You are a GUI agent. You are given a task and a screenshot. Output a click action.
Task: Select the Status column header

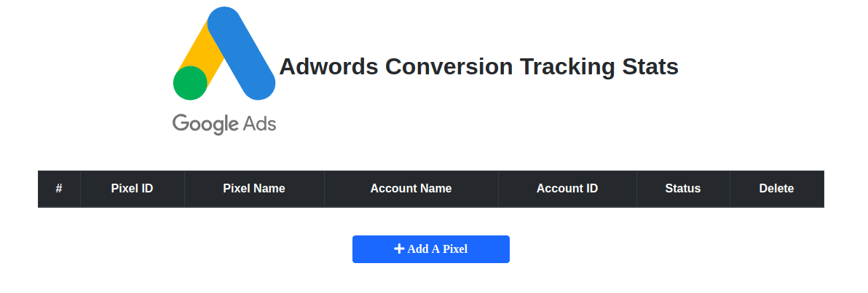(x=683, y=188)
